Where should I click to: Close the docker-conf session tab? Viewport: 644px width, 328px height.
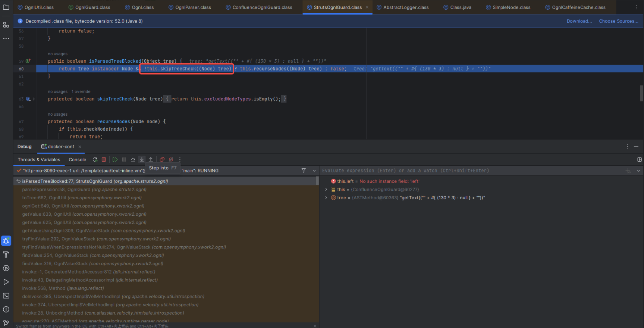(80, 147)
